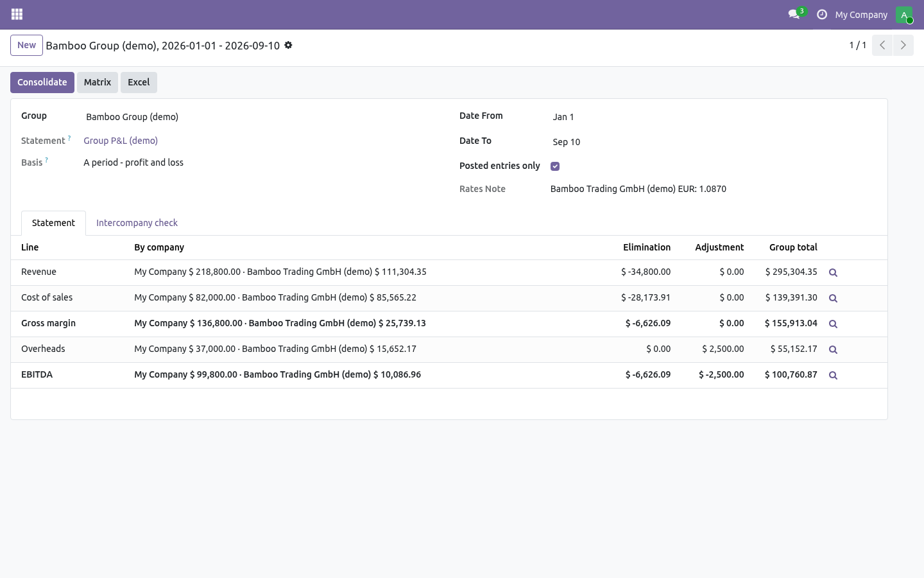Select the Revenue group total $ 295,304.35
The image size is (924, 578).
point(791,272)
